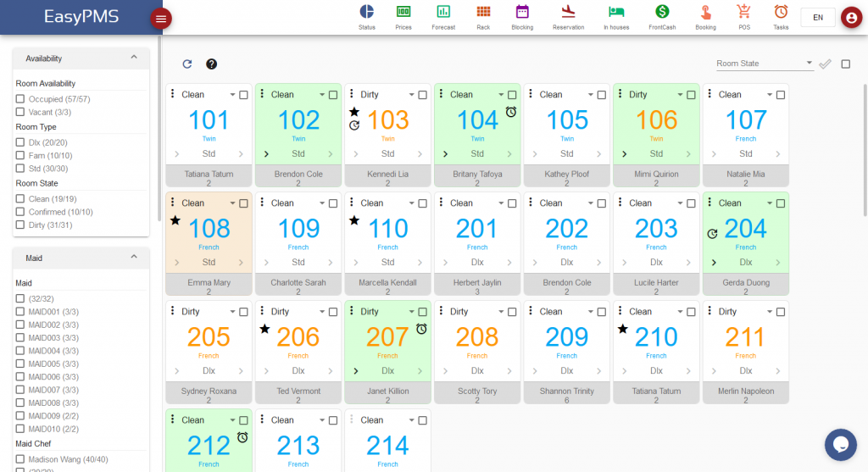Open the hamburger menu button
This screenshot has height=472, width=868.
click(x=161, y=19)
